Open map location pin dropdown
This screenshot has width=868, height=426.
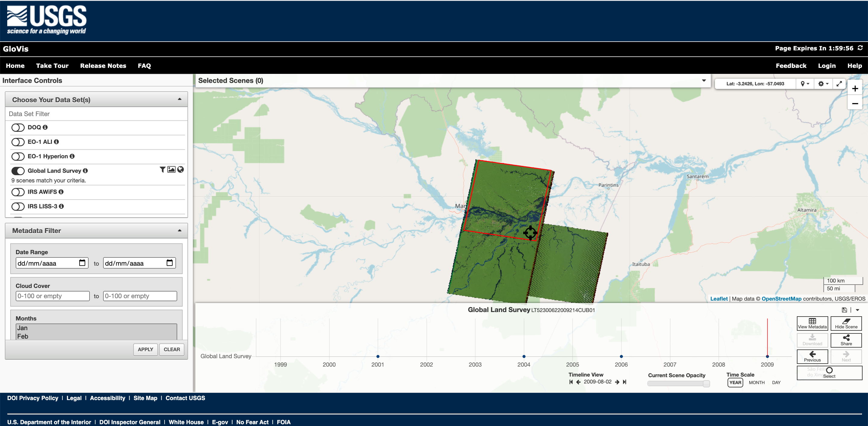tap(805, 84)
